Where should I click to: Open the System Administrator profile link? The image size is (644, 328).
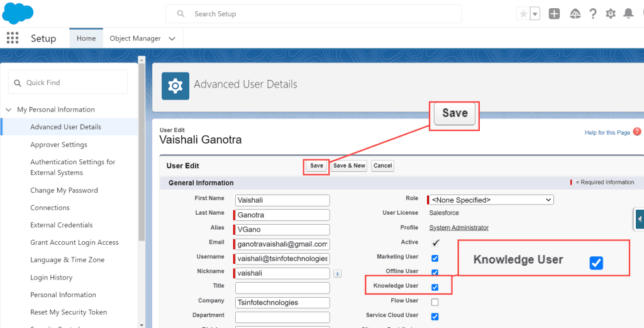click(x=458, y=227)
